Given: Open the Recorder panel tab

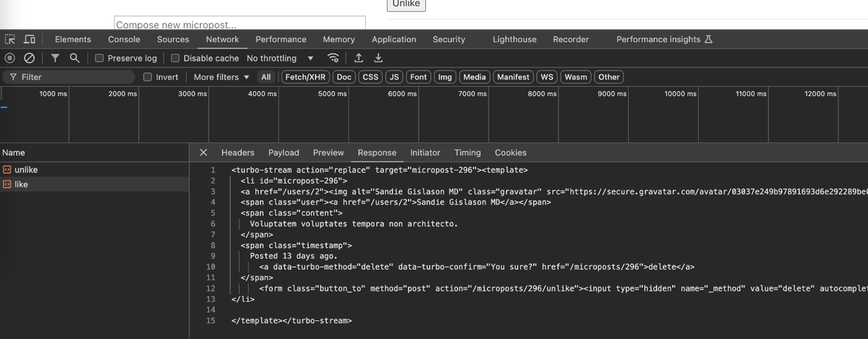Looking at the screenshot, I should point(571,40).
